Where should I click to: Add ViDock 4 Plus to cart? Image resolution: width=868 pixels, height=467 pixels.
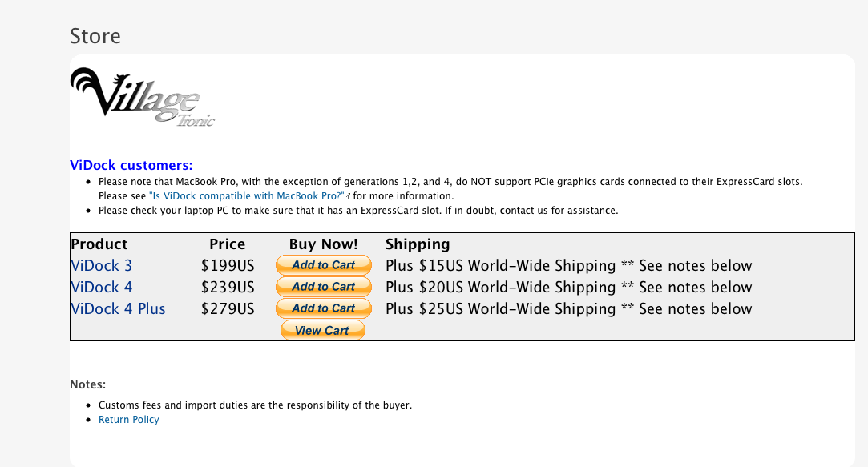(323, 308)
